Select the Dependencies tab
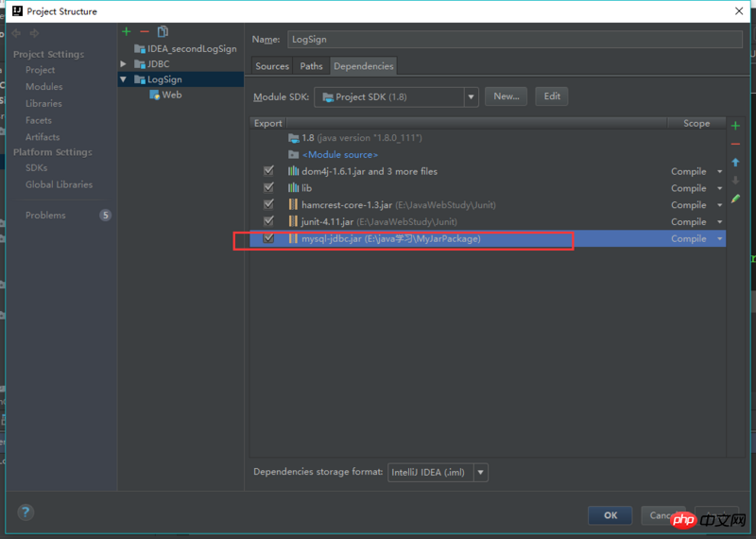 [x=364, y=66]
